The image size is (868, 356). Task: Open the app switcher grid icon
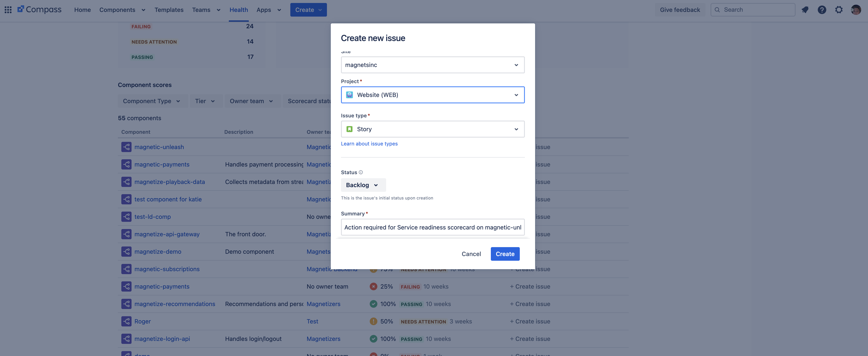pyautogui.click(x=8, y=10)
